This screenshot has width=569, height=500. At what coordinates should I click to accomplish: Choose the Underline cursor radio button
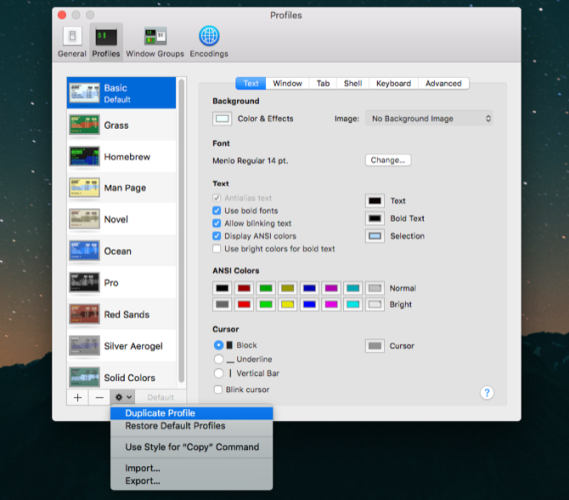[x=218, y=359]
